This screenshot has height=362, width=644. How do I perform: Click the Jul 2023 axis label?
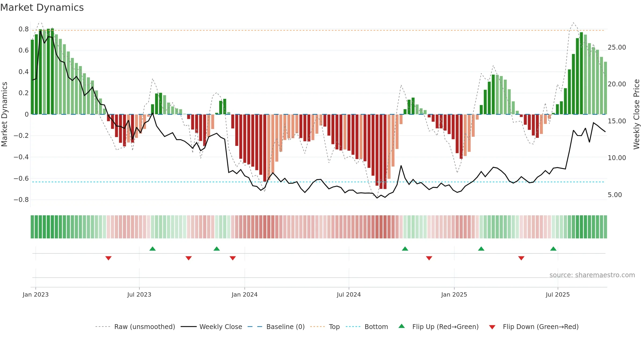coord(139,294)
